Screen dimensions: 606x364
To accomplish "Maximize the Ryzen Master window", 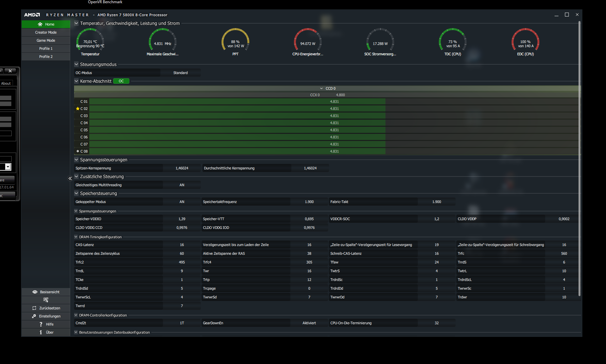I will (567, 15).
